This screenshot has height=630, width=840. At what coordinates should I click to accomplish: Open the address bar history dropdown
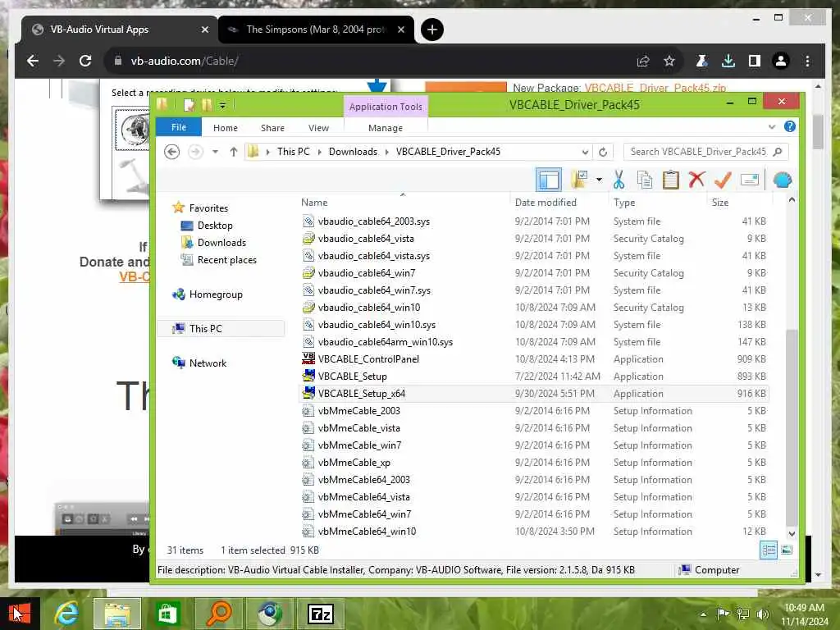pyautogui.click(x=585, y=152)
